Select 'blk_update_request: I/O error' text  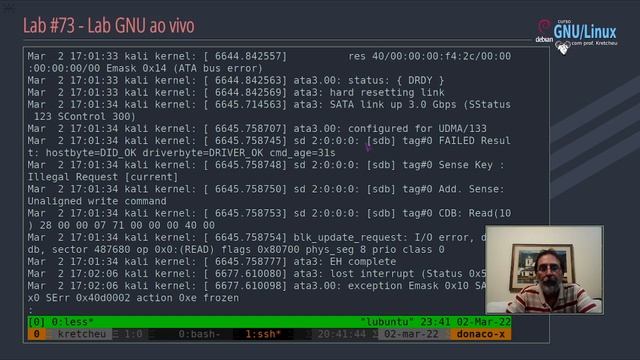pyautogui.click(x=381, y=238)
